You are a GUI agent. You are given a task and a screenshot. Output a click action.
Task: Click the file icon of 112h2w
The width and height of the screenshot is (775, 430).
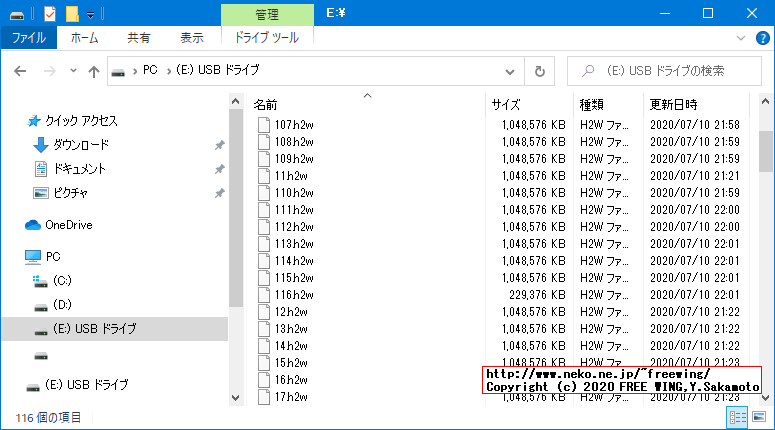264,227
